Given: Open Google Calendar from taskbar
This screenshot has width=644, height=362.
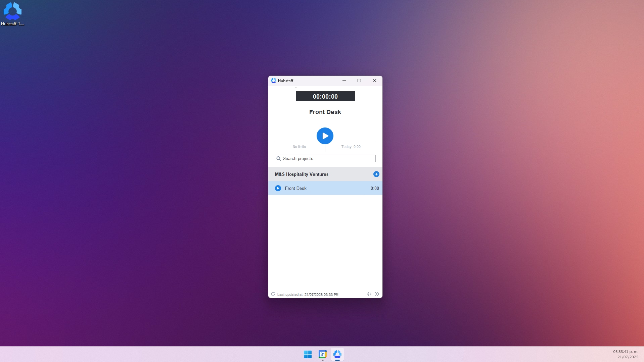Looking at the screenshot, I should click(x=323, y=354).
